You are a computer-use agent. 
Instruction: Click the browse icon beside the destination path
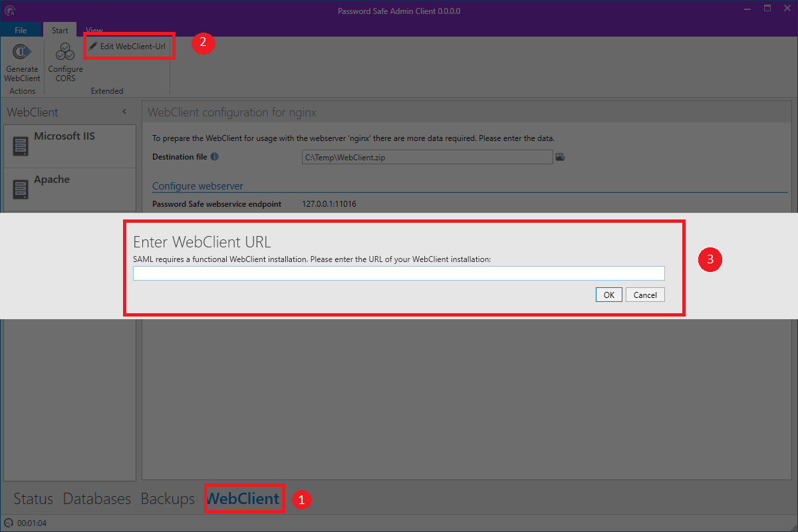click(x=560, y=157)
